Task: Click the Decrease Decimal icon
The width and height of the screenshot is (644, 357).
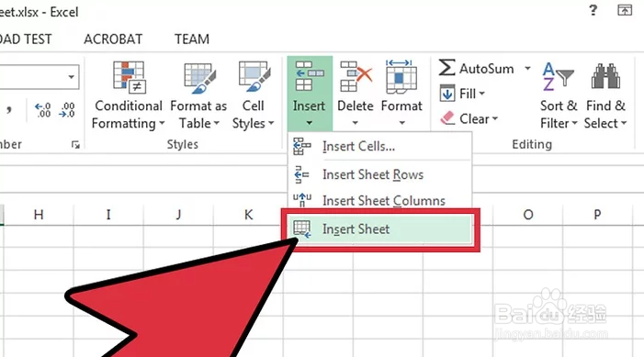Action: [66, 110]
